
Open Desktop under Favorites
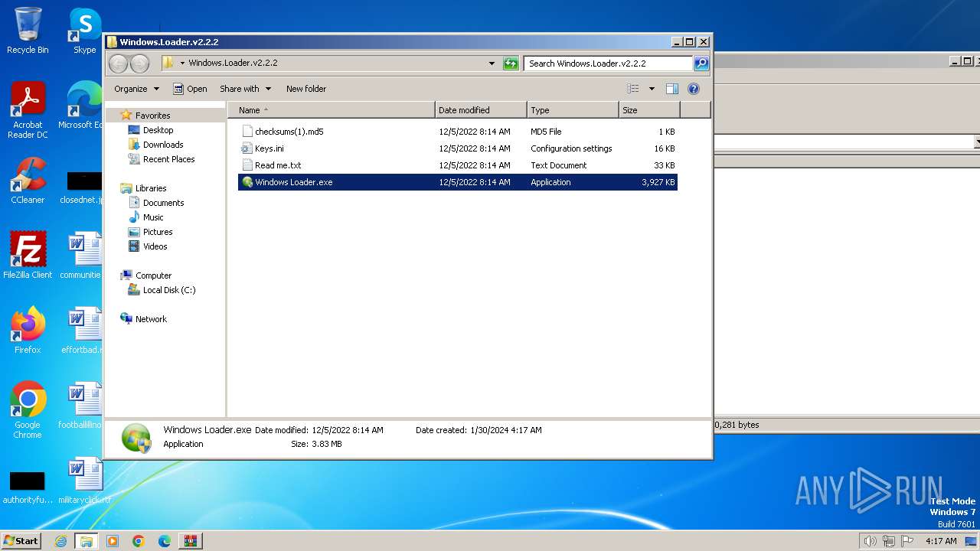158,130
